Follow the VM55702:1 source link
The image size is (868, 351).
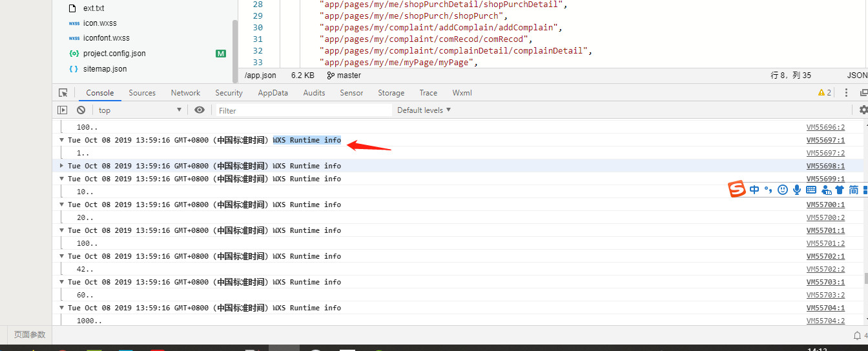point(825,256)
